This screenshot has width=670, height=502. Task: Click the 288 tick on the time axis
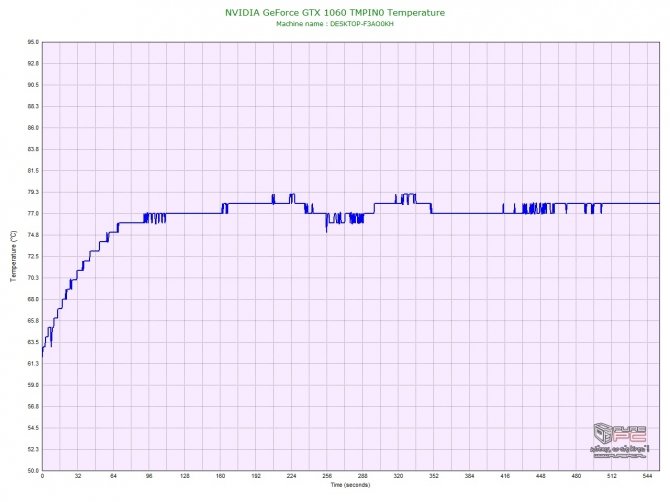[363, 476]
